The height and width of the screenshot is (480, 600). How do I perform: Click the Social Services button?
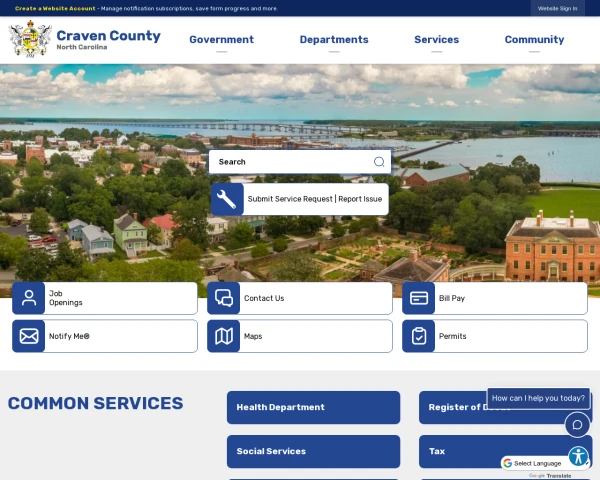point(313,451)
